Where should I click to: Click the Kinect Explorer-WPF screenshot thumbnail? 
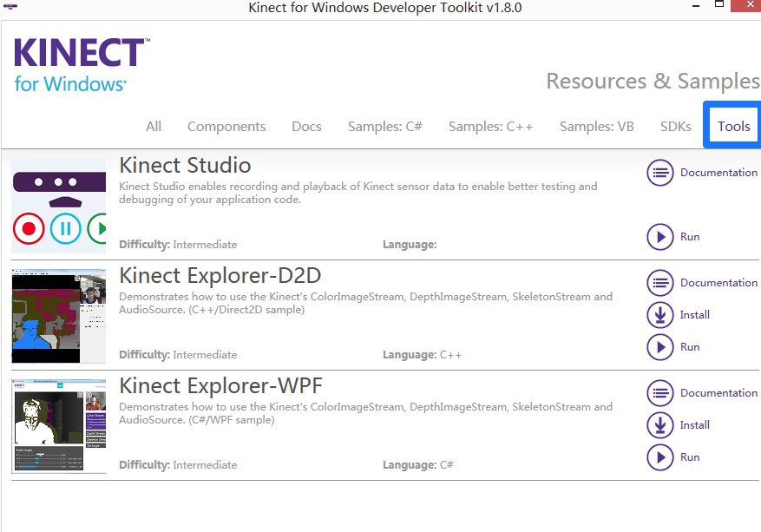click(x=59, y=426)
